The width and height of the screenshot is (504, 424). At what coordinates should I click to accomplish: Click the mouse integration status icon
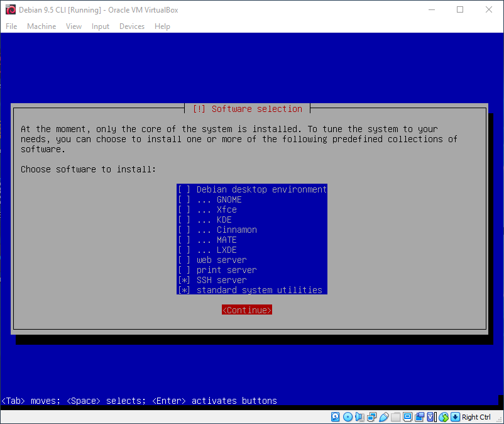click(444, 417)
